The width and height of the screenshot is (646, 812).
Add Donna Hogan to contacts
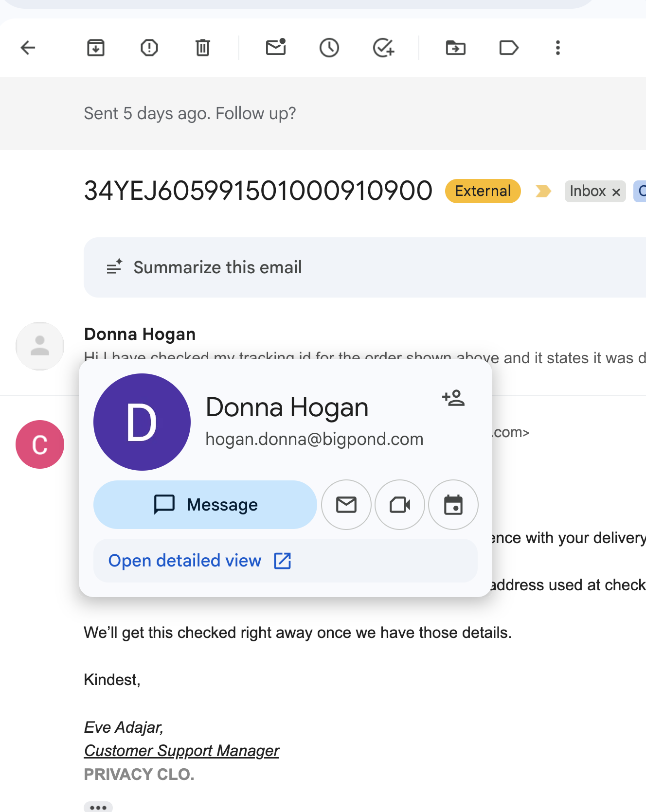pyautogui.click(x=453, y=398)
